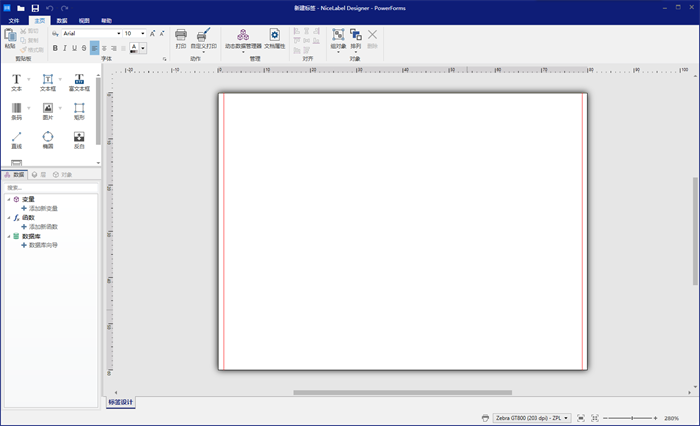This screenshot has width=700, height=426.
Task: Open the Arial font name dropdown
Action: (116, 33)
